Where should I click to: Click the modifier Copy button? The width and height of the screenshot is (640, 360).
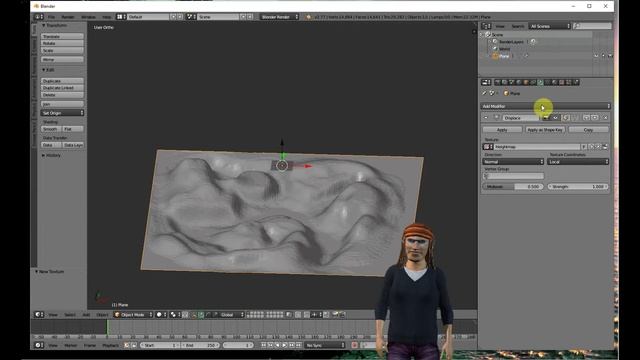(x=588, y=129)
